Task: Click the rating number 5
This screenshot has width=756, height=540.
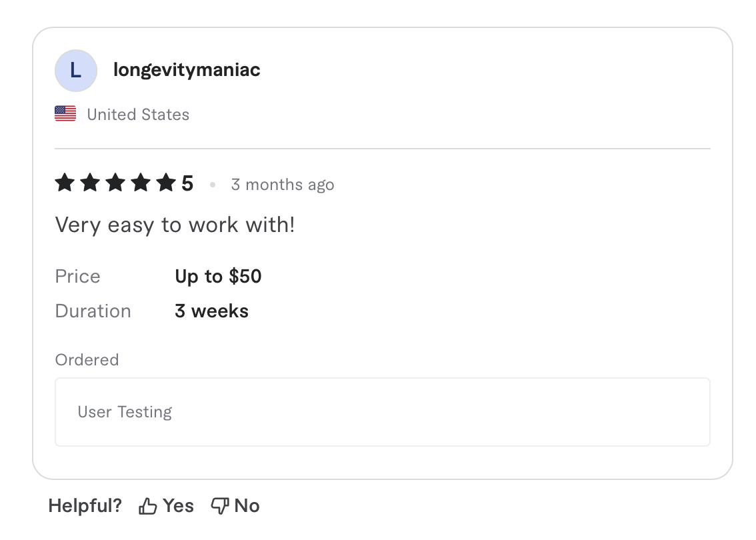Action: [188, 182]
